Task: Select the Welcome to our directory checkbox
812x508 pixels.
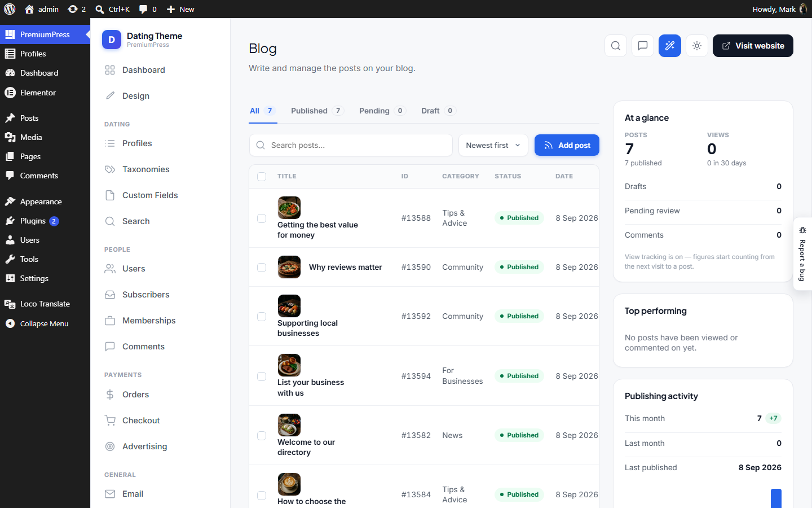Action: (x=262, y=436)
